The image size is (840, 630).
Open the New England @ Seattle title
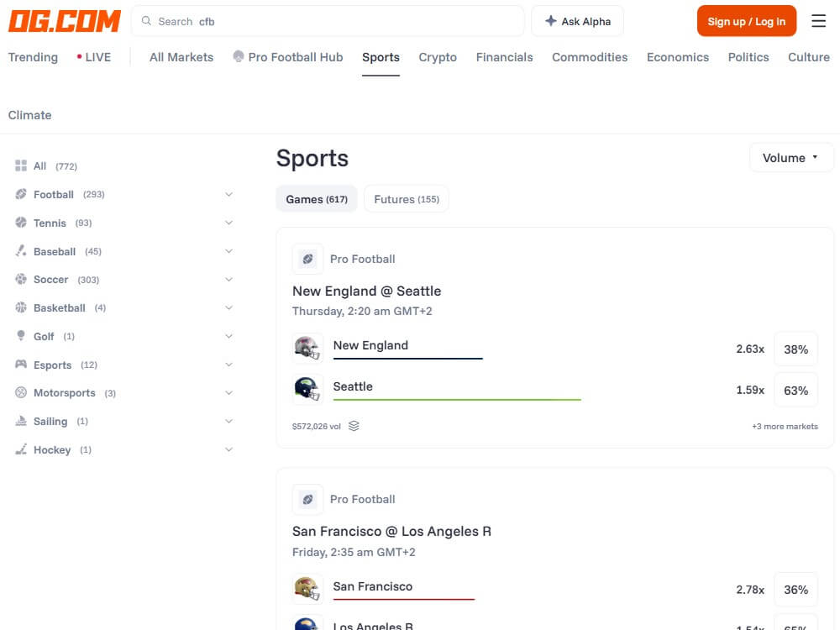coord(366,291)
